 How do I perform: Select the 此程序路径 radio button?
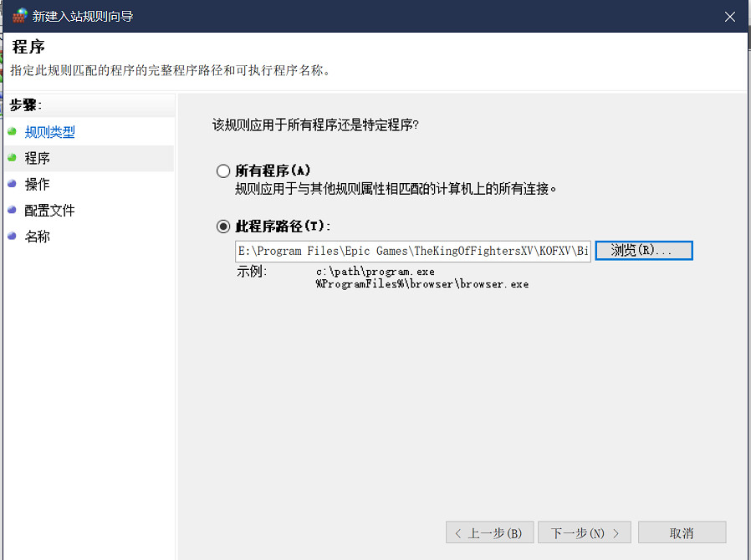click(223, 226)
